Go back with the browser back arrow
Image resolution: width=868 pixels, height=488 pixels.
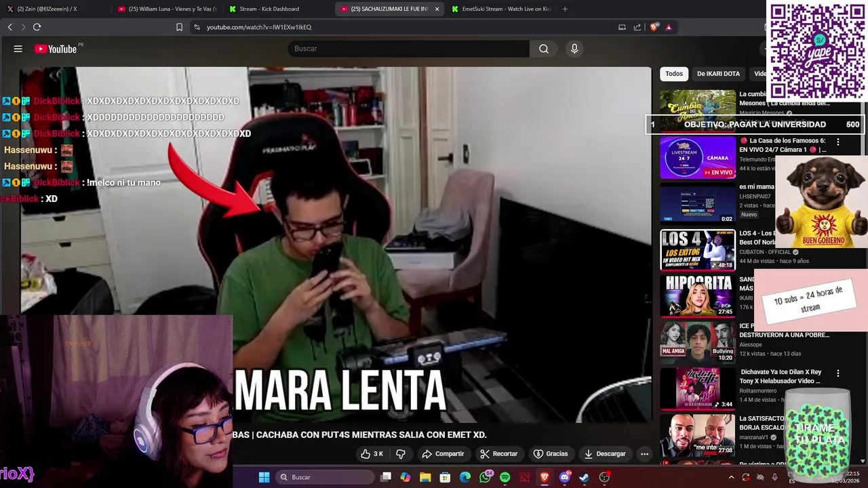click(10, 27)
